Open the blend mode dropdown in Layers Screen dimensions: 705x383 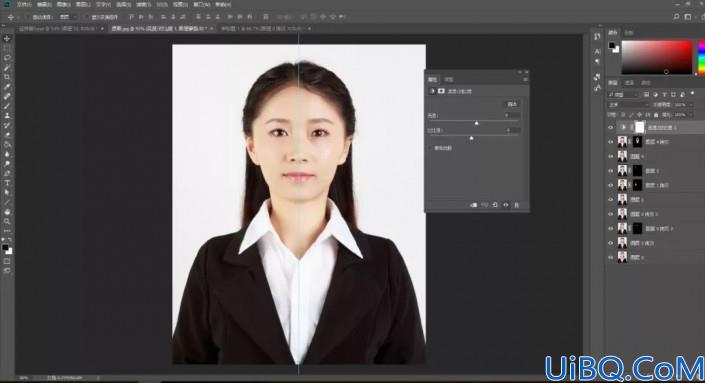coord(628,105)
